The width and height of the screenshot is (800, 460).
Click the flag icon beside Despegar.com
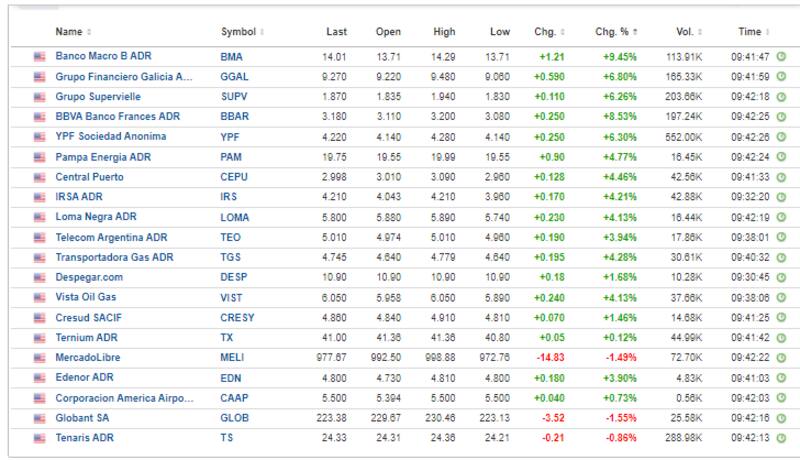40,277
